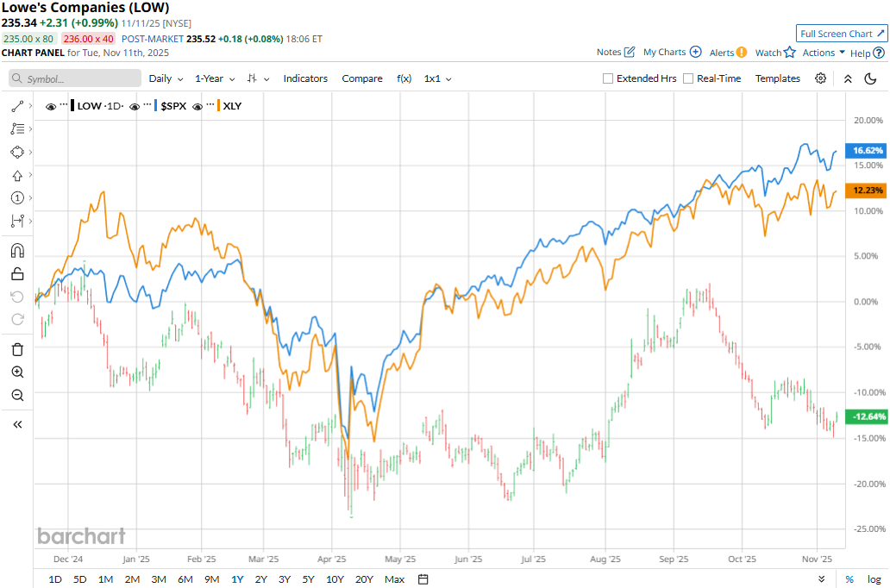Open options for the XLY series
Image resolution: width=890 pixels, height=588 pixels.
(210, 104)
